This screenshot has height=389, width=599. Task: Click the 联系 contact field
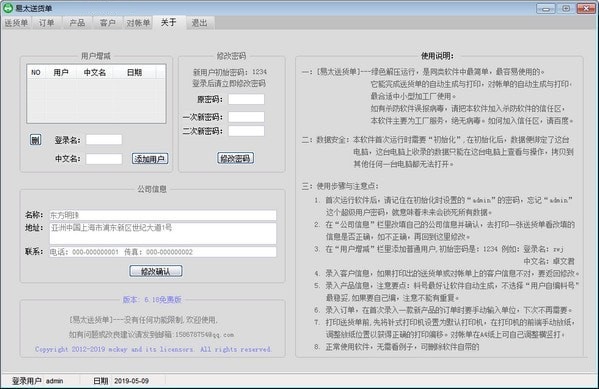(163, 252)
